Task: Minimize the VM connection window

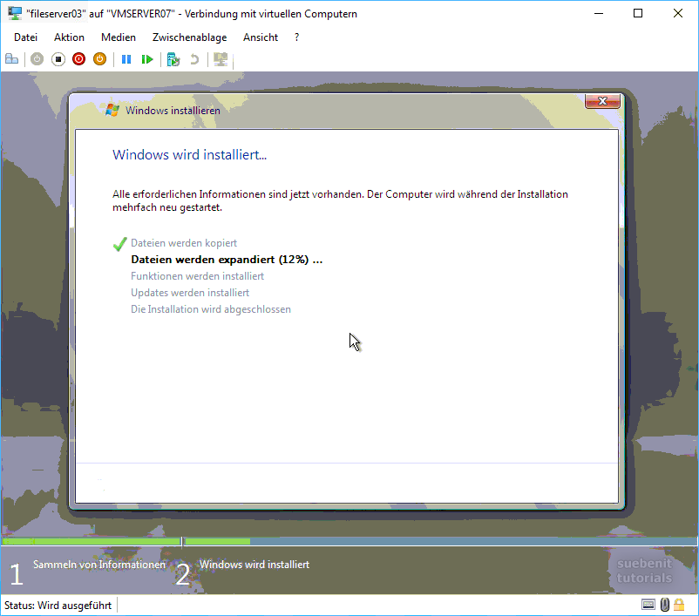Action: pos(599,13)
